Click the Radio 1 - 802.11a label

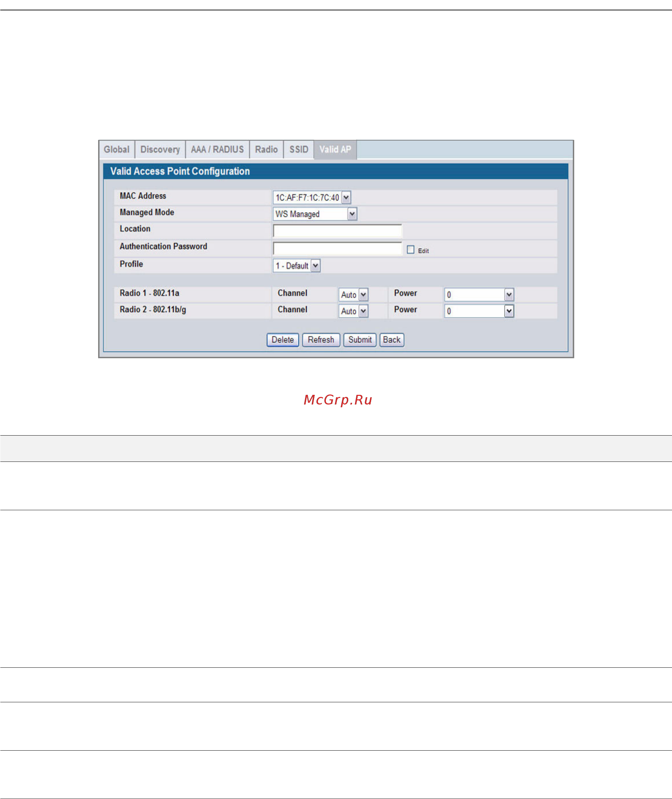[149, 293]
